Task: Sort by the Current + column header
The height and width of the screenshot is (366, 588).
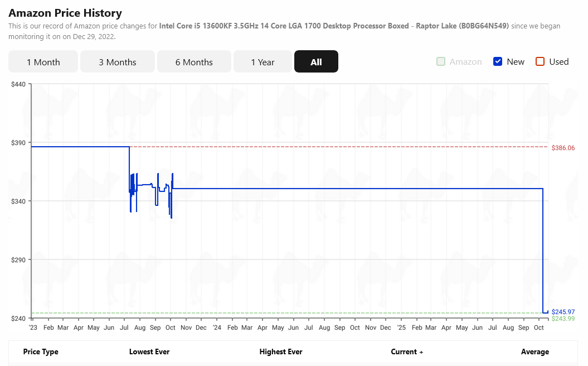Action: coord(407,351)
